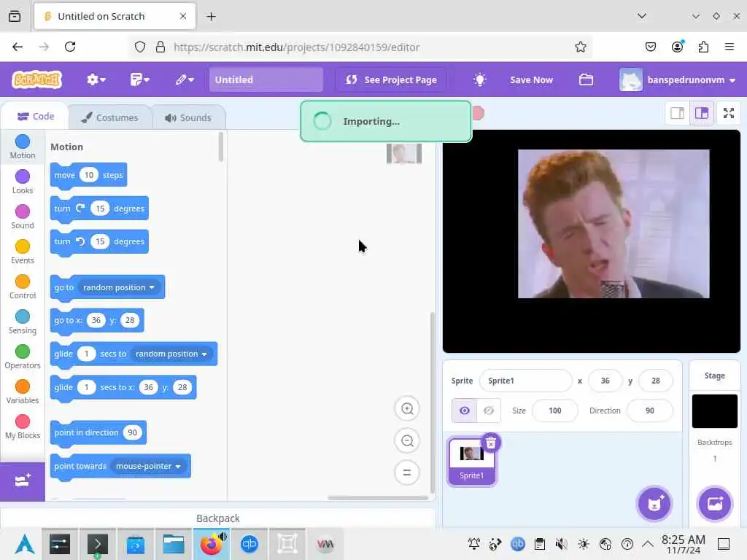
Task: Open a new browser tab
Action: coord(211,17)
